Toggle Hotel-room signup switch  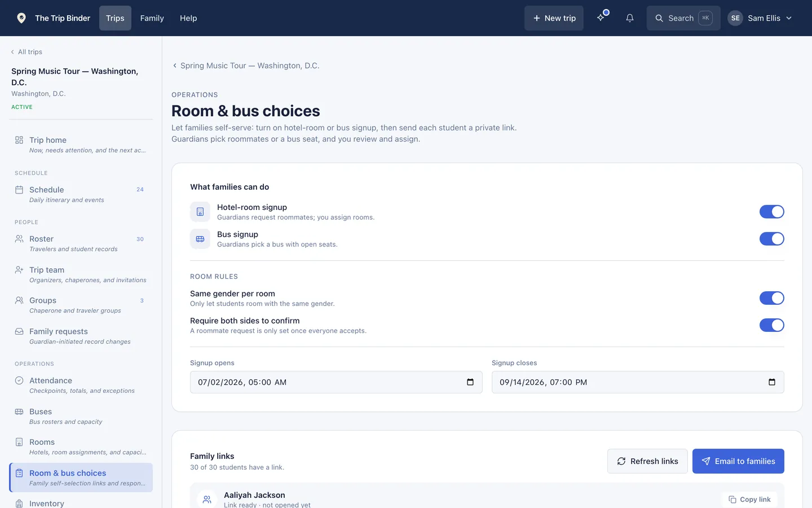[772, 212]
